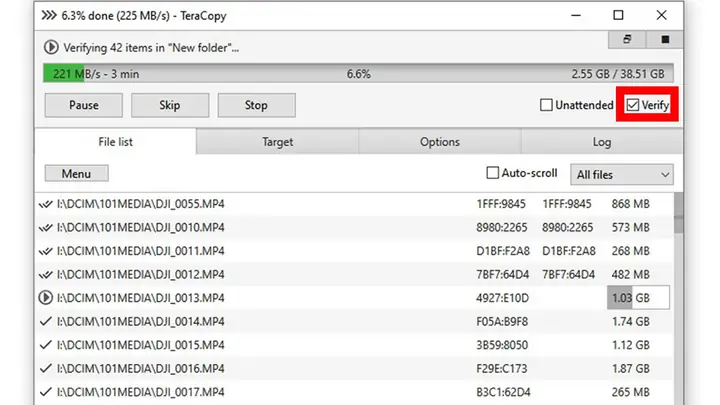This screenshot has width=720, height=405.
Task: Switch to the Target tab
Action: [x=277, y=142]
